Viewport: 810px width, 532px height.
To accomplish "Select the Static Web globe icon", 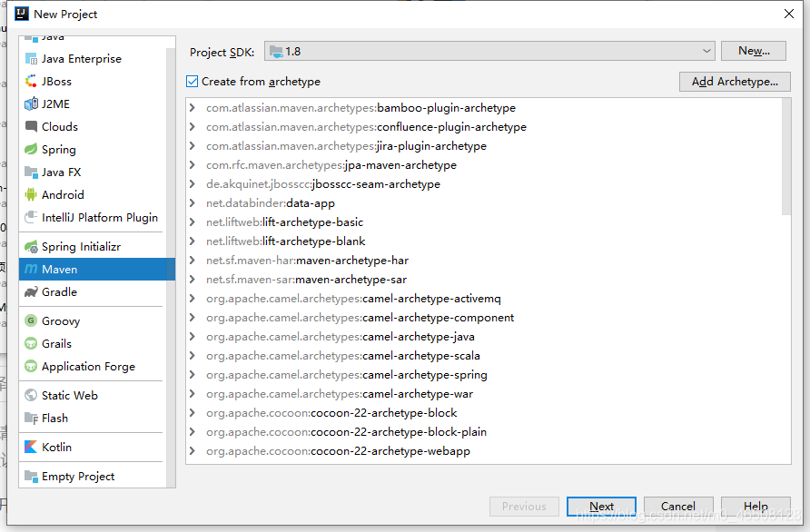I will [x=31, y=395].
